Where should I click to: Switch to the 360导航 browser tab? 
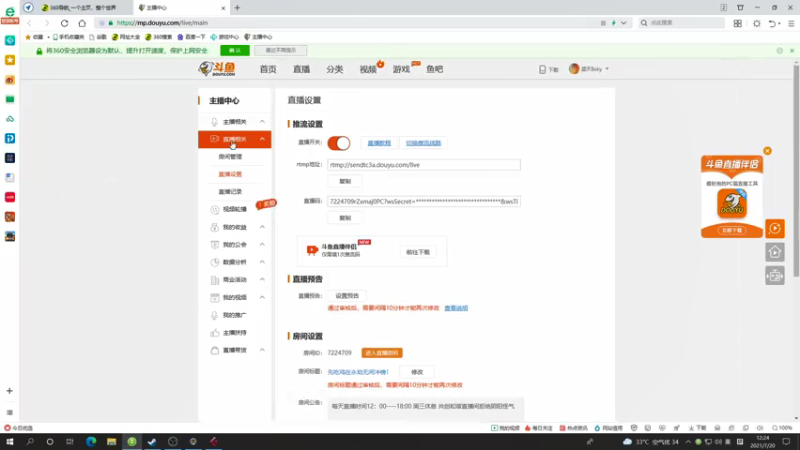[84, 8]
